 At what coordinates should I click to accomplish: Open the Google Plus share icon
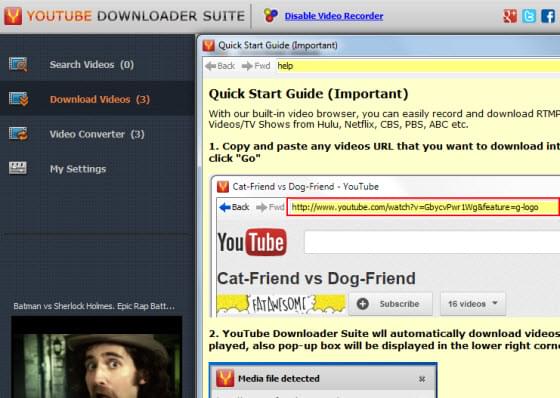click(x=510, y=16)
